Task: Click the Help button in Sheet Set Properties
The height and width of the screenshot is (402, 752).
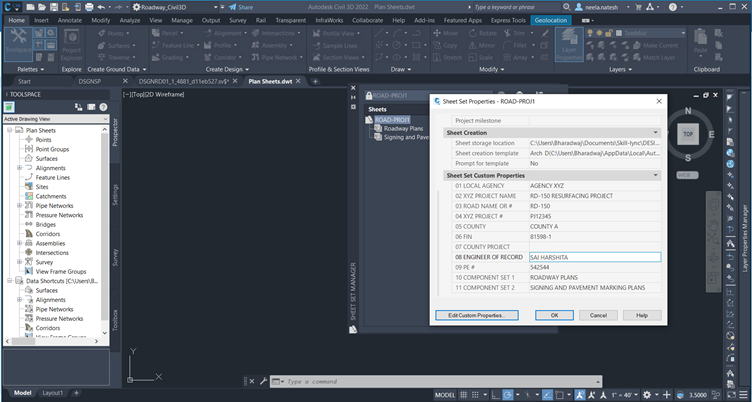Action: (x=642, y=315)
